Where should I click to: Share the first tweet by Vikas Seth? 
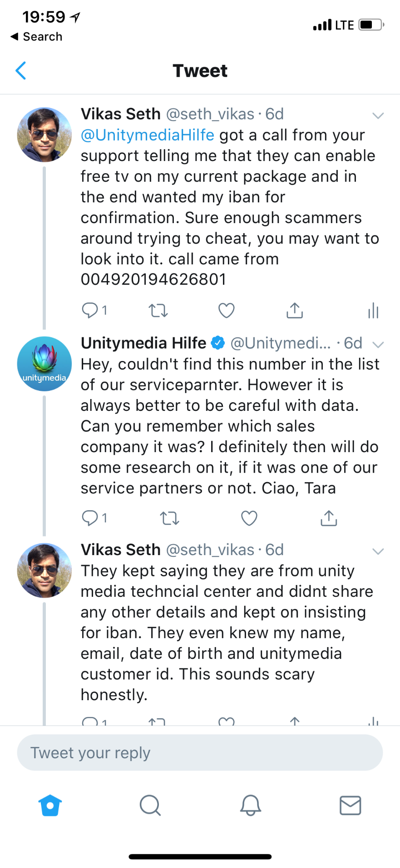click(295, 311)
